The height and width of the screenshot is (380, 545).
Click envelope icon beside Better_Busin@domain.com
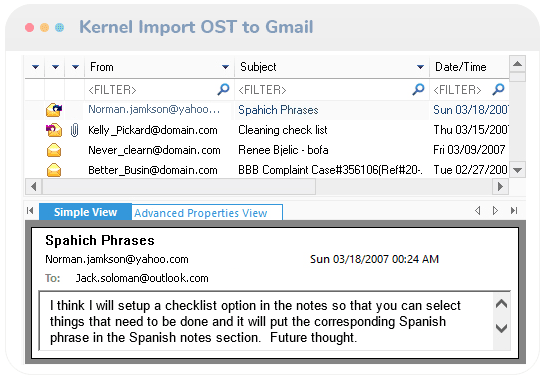coord(54,170)
